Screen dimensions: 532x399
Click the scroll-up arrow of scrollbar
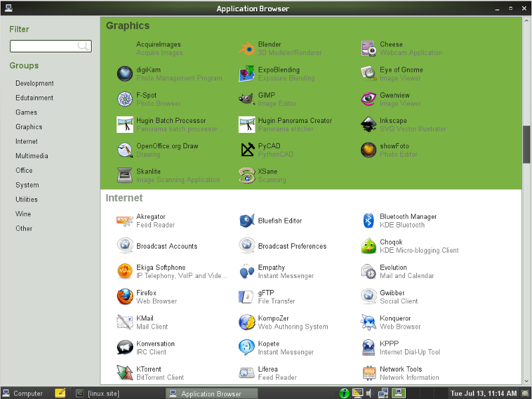pos(527,21)
